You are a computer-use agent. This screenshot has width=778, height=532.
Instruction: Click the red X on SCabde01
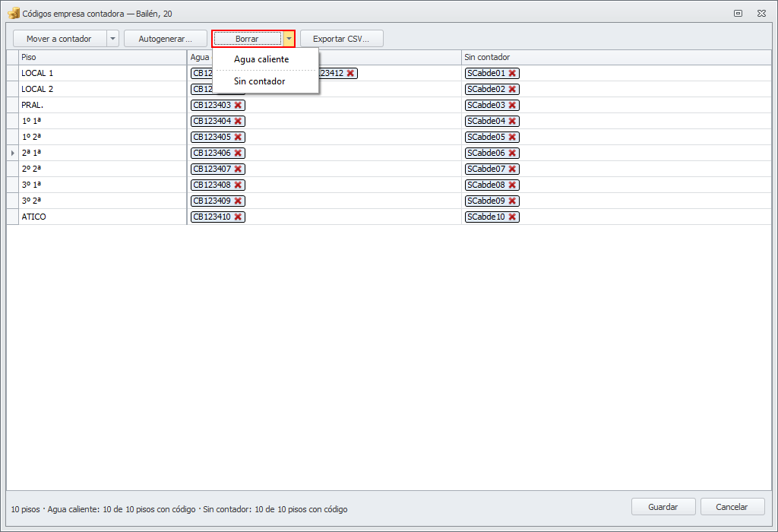513,74
